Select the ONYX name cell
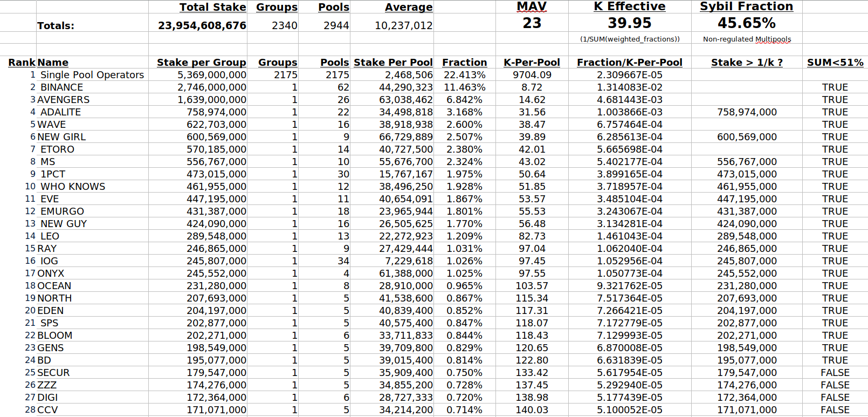Viewport: 868px width, 417px height. 51,274
